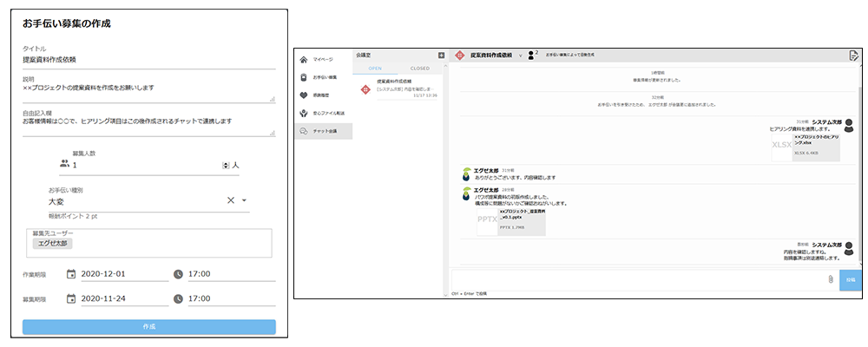Click into the タイトル input field
Viewport: 868px width, 347px height.
pos(148,60)
